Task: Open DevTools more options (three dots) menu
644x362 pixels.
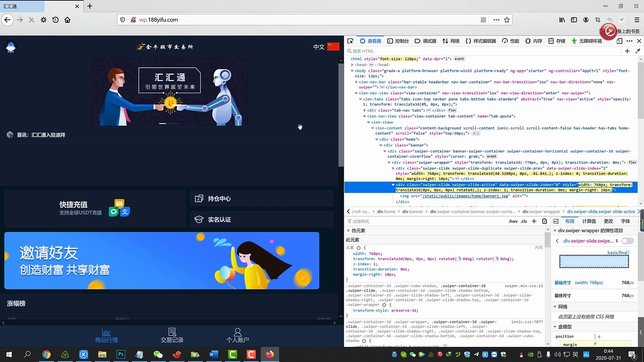Action: point(630,41)
